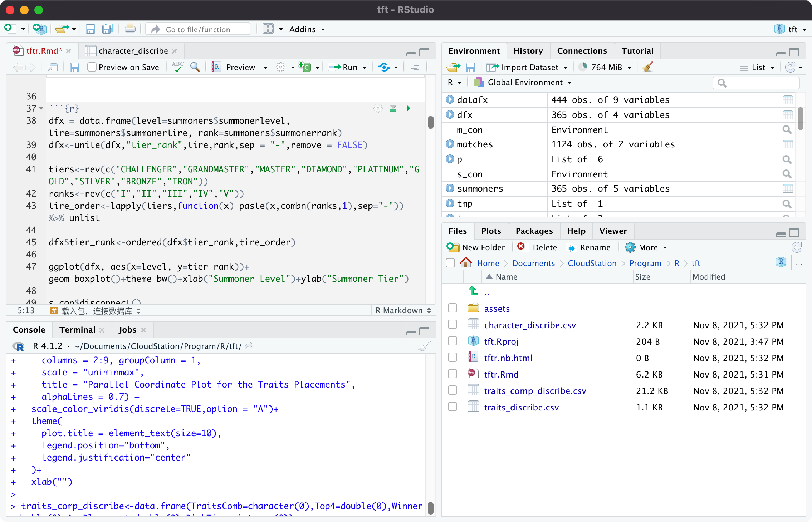Inspect m_con with magnifier icon
Image resolution: width=812 pixels, height=522 pixels.
click(x=787, y=130)
